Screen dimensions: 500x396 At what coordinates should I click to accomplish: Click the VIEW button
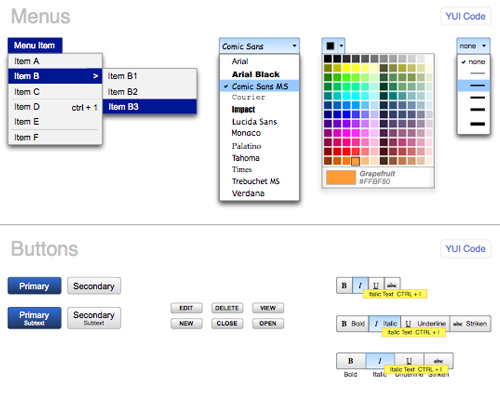click(268, 308)
